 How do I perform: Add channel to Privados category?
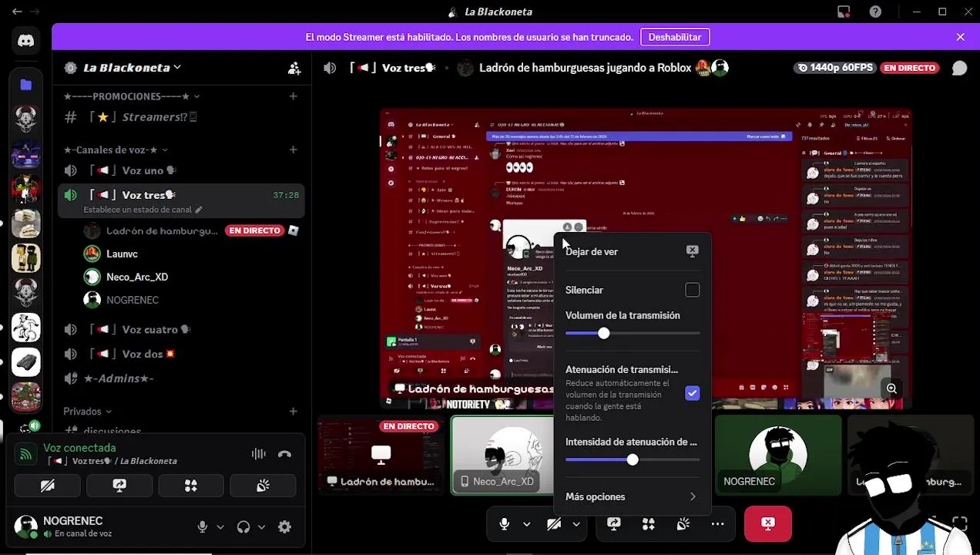[x=293, y=411]
